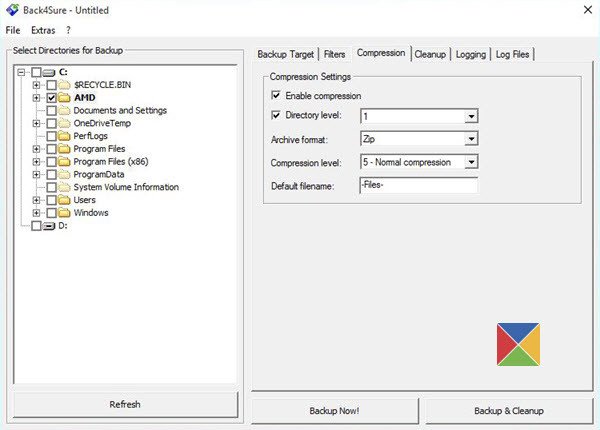Click the colorful Back4Sure logo image
This screenshot has width=600, height=430.
click(518, 344)
